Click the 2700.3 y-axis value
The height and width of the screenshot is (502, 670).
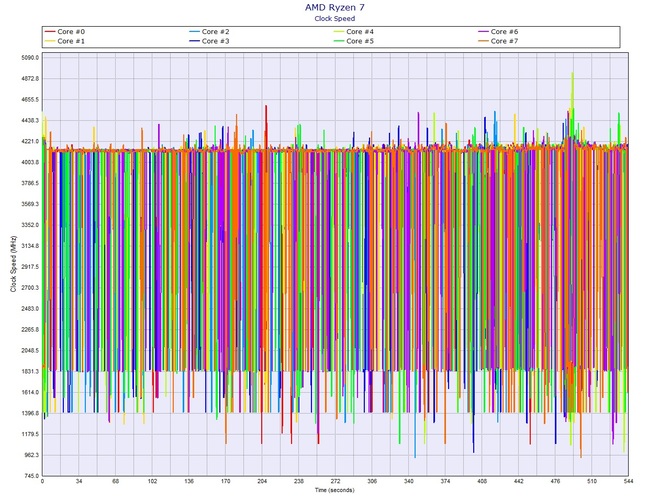click(30, 288)
